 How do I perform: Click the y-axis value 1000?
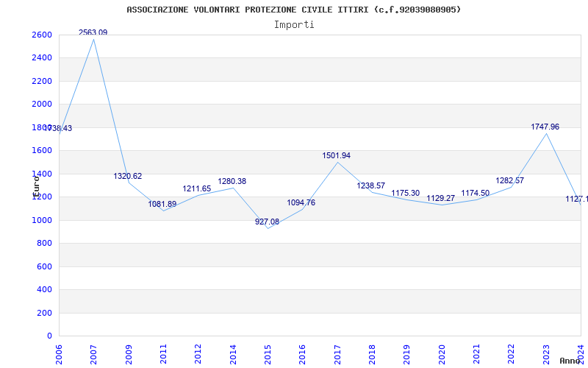[x=42, y=220]
